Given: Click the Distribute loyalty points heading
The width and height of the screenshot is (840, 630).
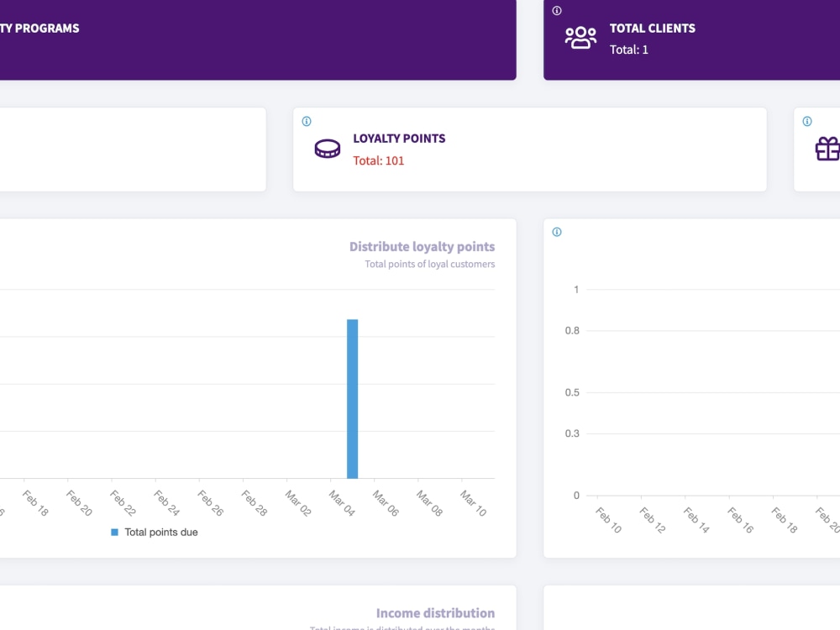Looking at the screenshot, I should click(423, 246).
